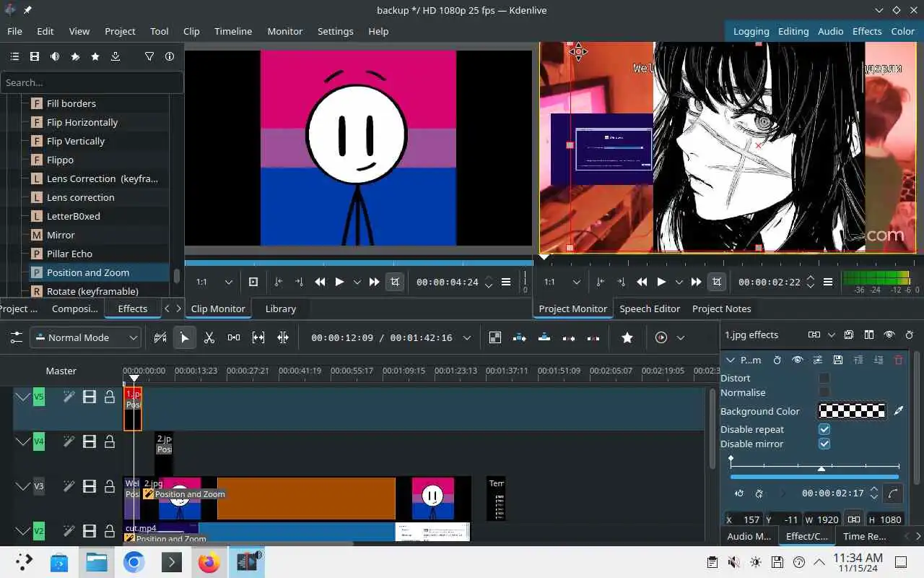
Task: Lock track V3
Action: 110,486
